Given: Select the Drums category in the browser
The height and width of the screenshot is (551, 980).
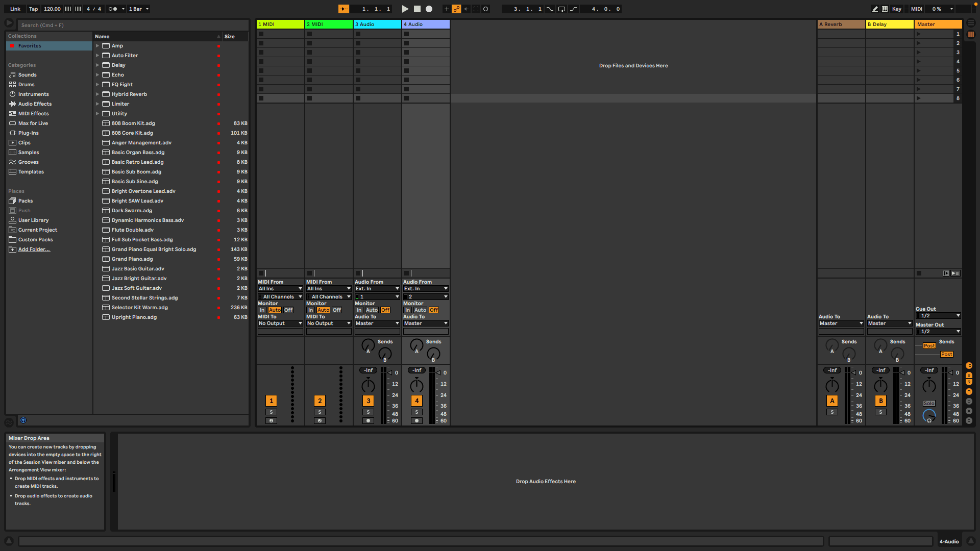Looking at the screenshot, I should (x=26, y=85).
